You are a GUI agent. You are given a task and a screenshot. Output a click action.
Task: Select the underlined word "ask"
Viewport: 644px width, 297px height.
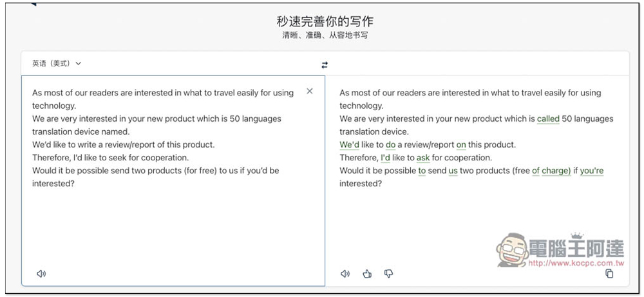tap(423, 158)
